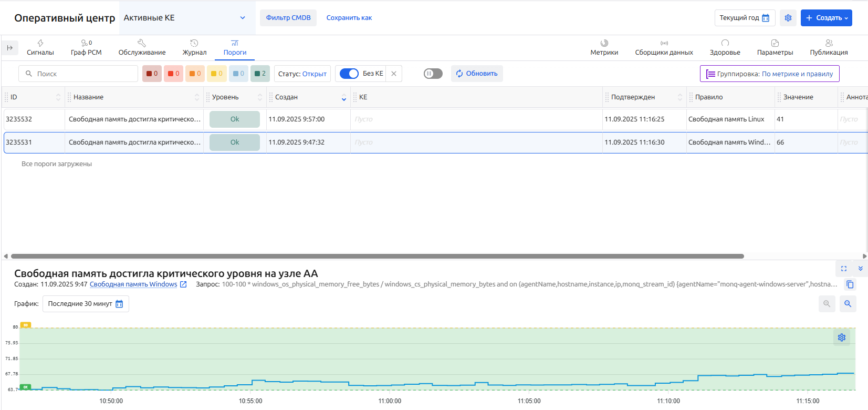This screenshot has width=868, height=410.
Task: Toggle the auto-refresh pause switch
Action: [433, 74]
